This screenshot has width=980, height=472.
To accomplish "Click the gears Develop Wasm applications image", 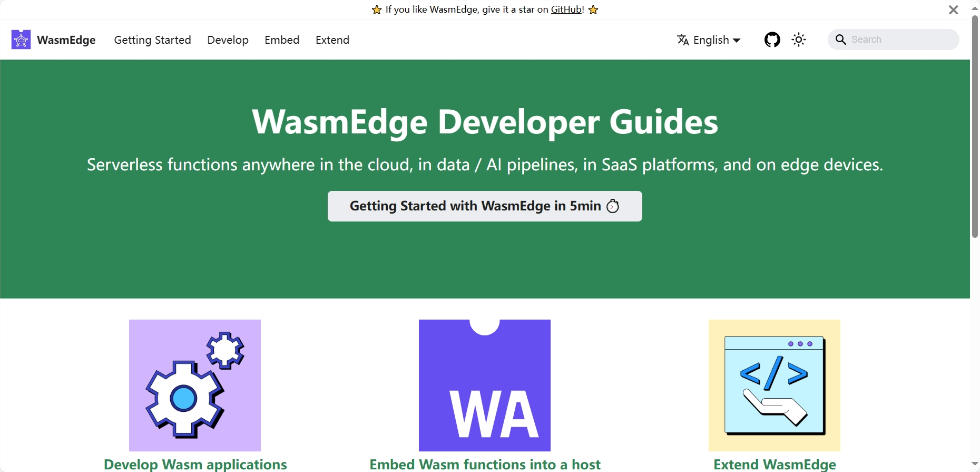I will 195,386.
